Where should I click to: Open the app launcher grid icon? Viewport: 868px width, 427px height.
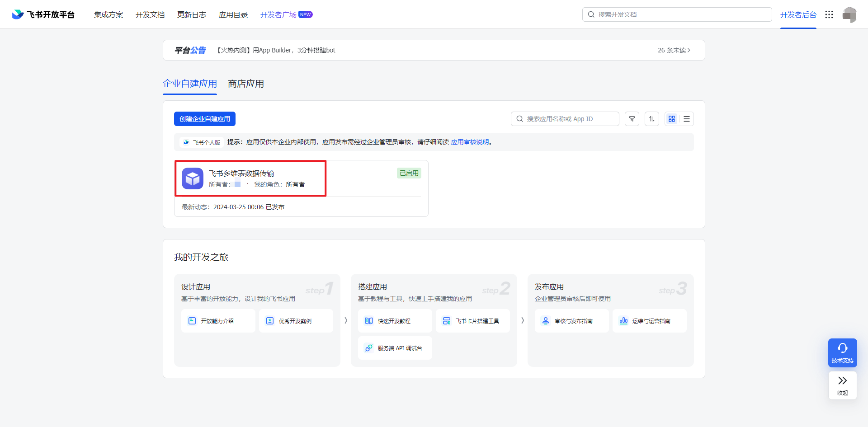[x=829, y=14]
